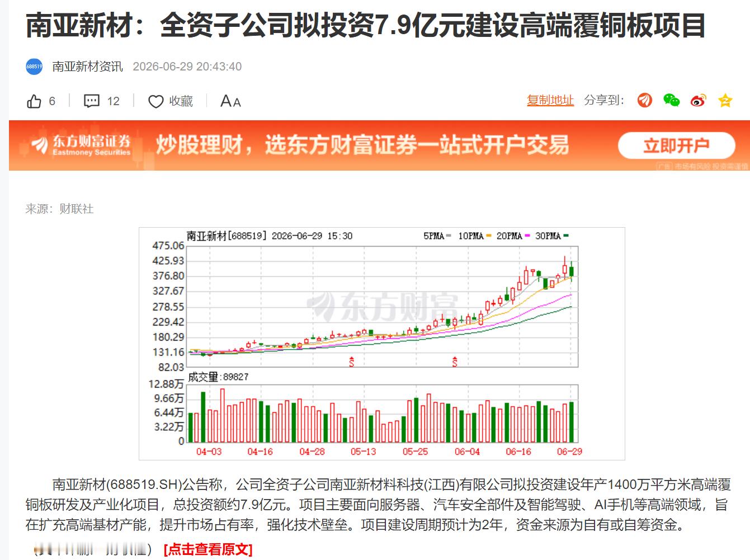Click source text 来源：财联社
The height and width of the screenshot is (560, 750).
click(x=59, y=209)
